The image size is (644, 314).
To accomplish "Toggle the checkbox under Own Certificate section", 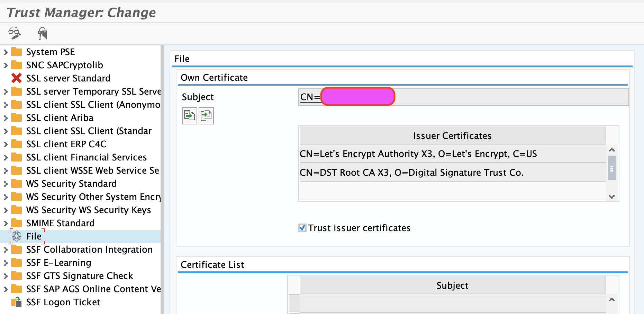I will click(x=302, y=228).
